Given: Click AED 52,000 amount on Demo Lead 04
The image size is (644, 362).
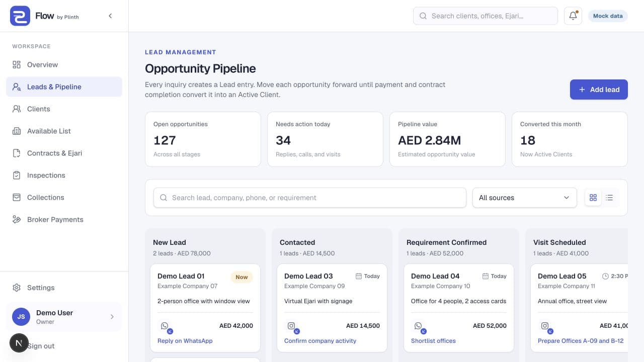Looking at the screenshot, I should coord(490,326).
